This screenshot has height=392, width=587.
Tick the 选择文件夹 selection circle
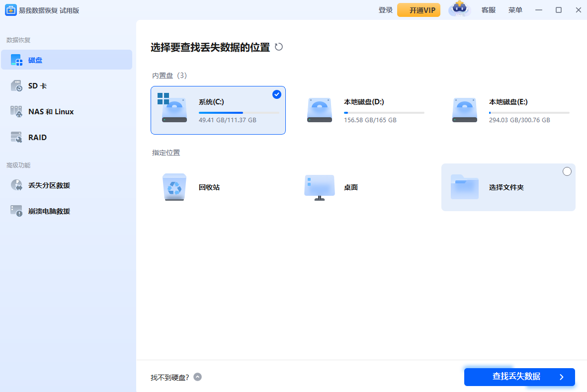(x=567, y=171)
